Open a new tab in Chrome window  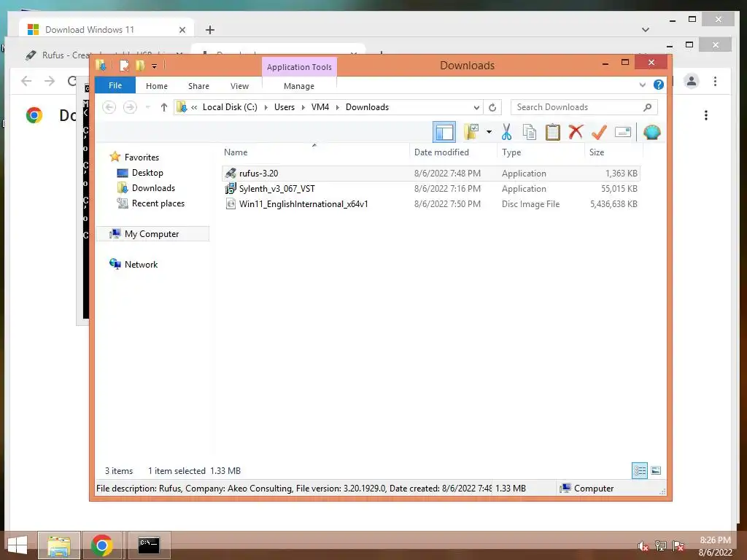[x=209, y=30]
